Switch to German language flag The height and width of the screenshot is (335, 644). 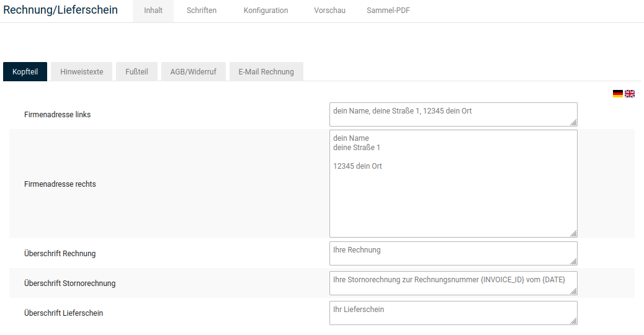click(617, 94)
